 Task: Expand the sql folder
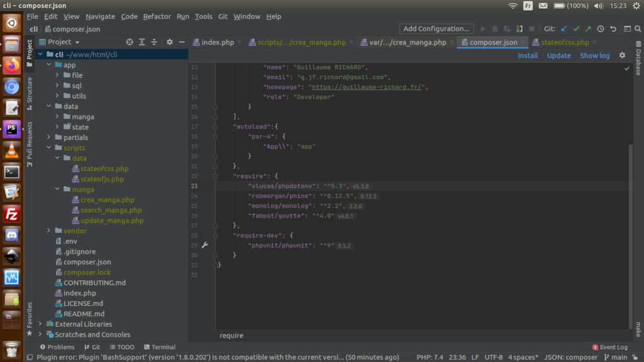coord(57,85)
